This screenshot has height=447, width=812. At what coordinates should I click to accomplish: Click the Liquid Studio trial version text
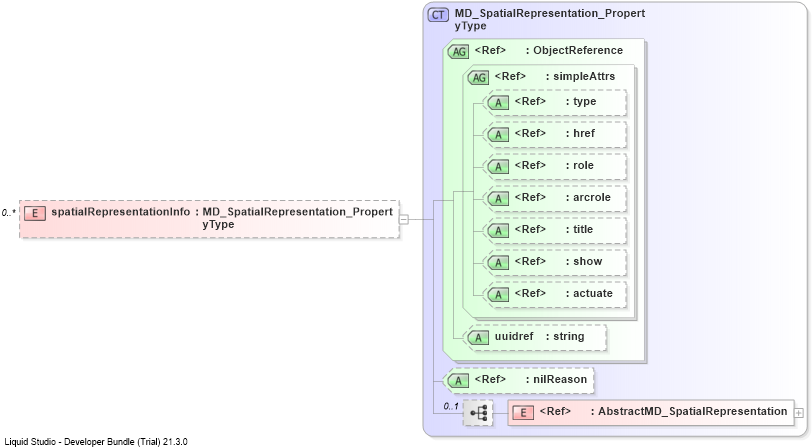96,442
